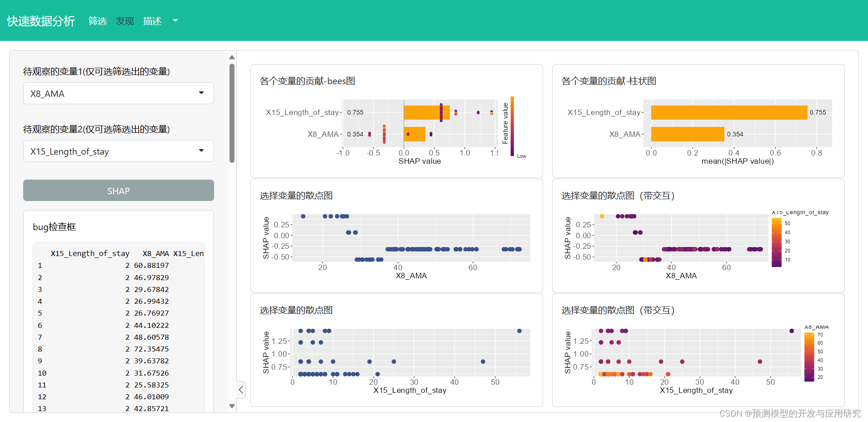Click table value 42.85721
Screen dimensions: 868x422
(x=151, y=408)
